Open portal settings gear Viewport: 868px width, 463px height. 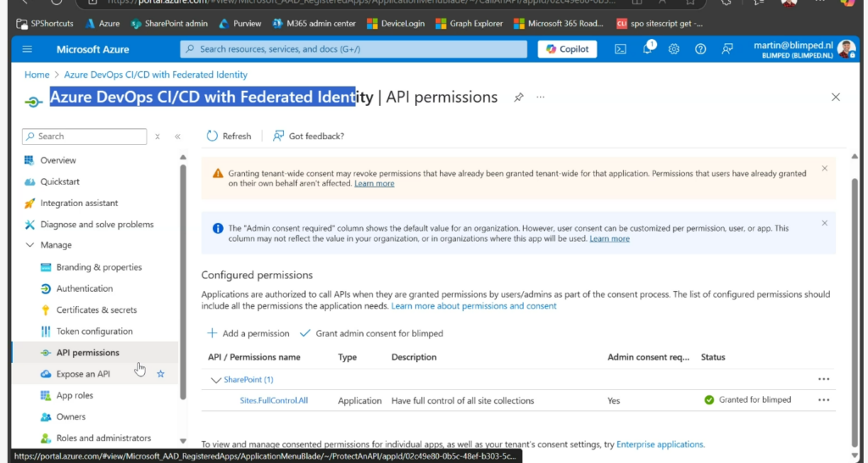pos(674,49)
